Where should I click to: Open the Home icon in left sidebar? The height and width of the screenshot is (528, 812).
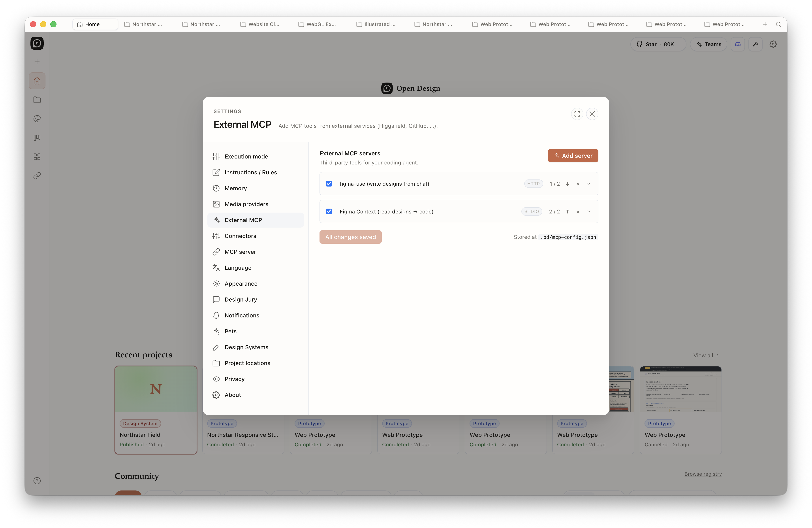pos(37,81)
